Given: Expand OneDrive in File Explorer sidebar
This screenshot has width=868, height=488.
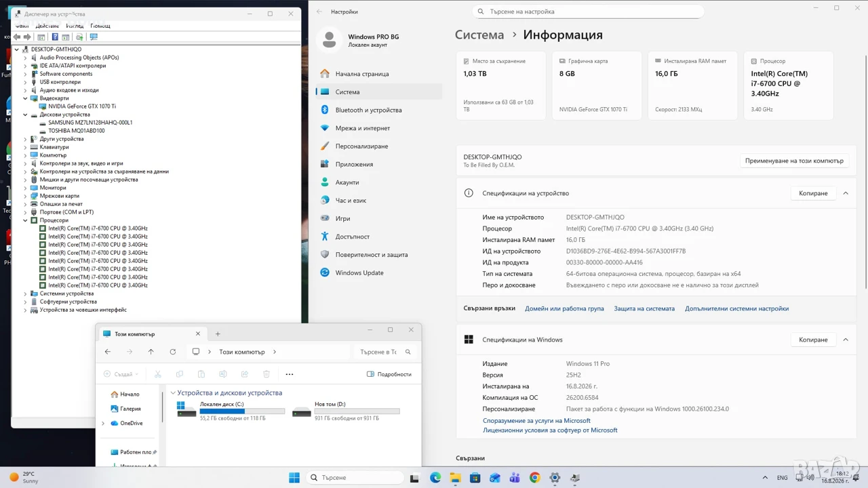Looking at the screenshot, I should click(103, 424).
